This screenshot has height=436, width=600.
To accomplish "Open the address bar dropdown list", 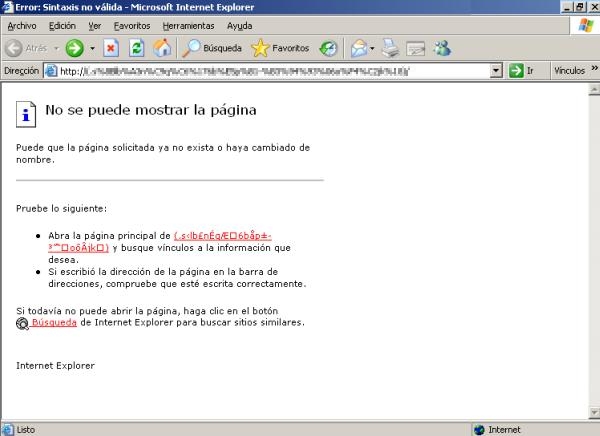I will pyautogui.click(x=496, y=71).
